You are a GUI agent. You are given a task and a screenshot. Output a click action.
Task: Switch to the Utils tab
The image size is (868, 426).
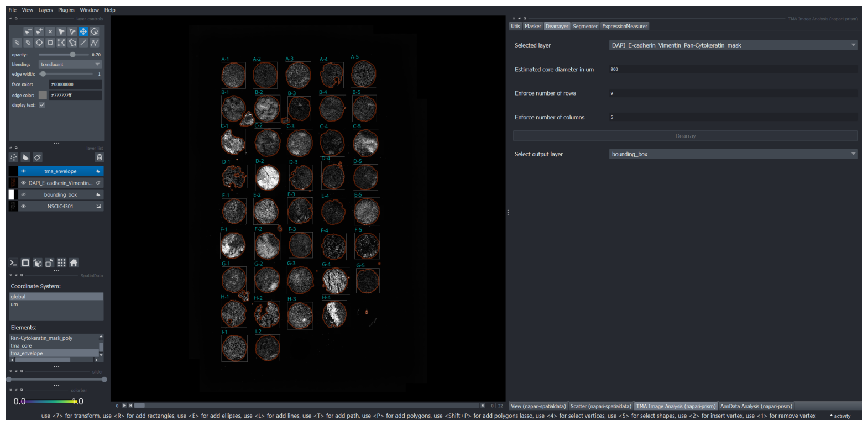[x=516, y=26]
